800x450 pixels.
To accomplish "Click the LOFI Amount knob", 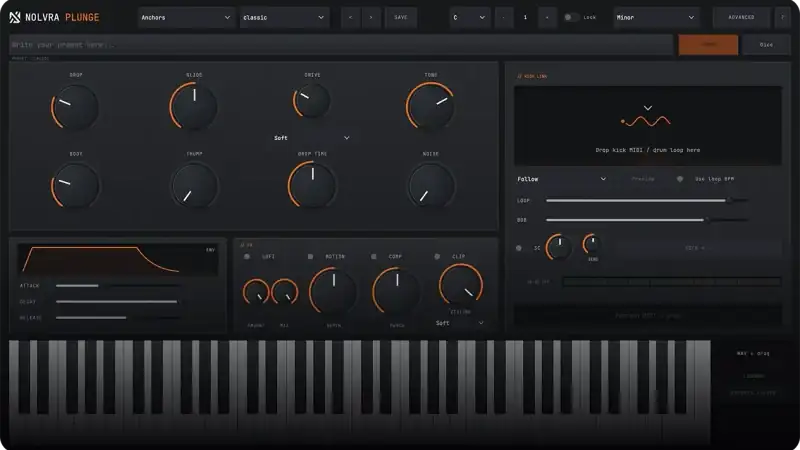I will pyautogui.click(x=256, y=292).
